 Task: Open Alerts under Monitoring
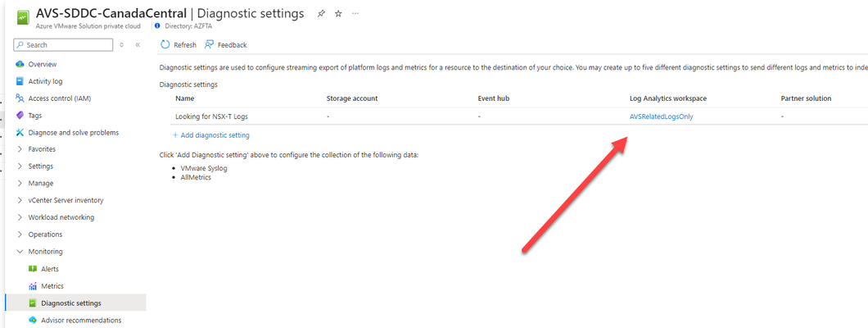tap(50, 269)
